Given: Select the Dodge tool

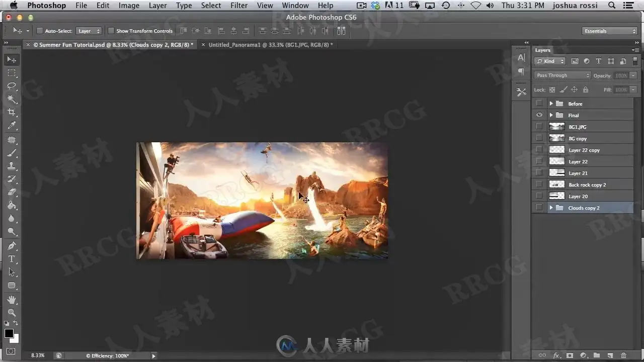Looking at the screenshot, I should (12, 232).
